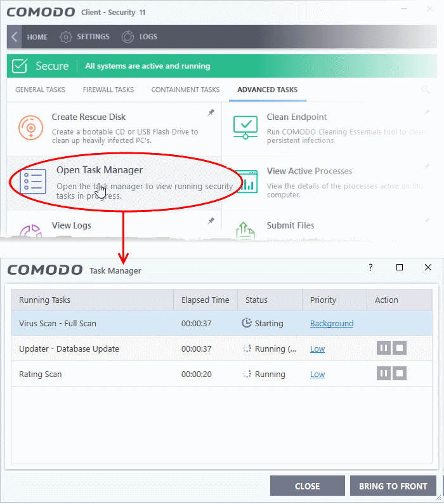Click the Secure checkmark status icon
The image size is (444, 504).
pos(20,66)
